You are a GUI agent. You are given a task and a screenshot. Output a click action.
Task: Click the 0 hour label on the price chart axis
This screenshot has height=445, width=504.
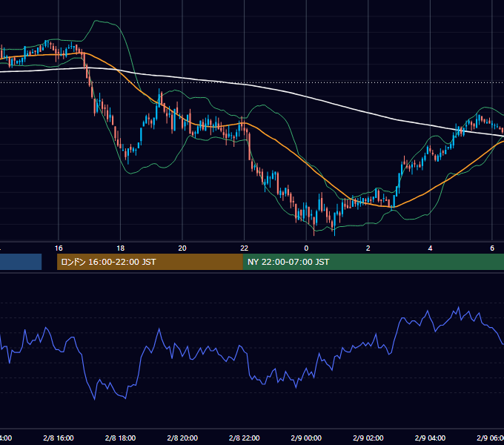point(306,248)
